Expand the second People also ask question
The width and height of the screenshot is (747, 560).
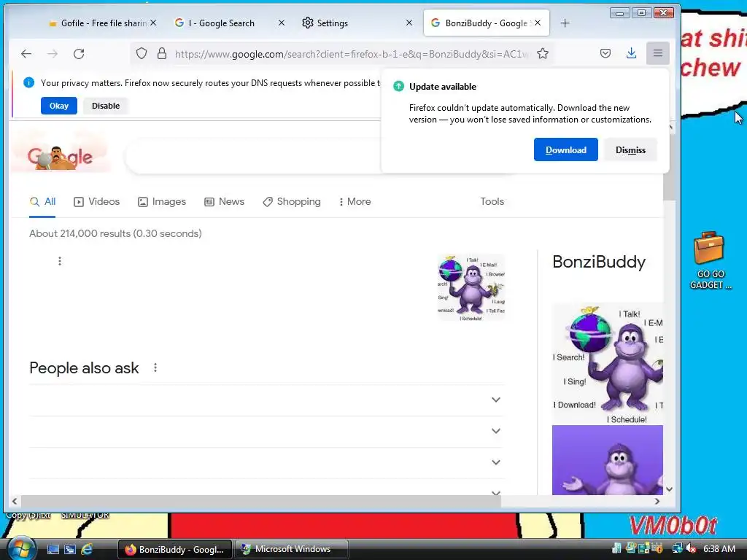266,432
